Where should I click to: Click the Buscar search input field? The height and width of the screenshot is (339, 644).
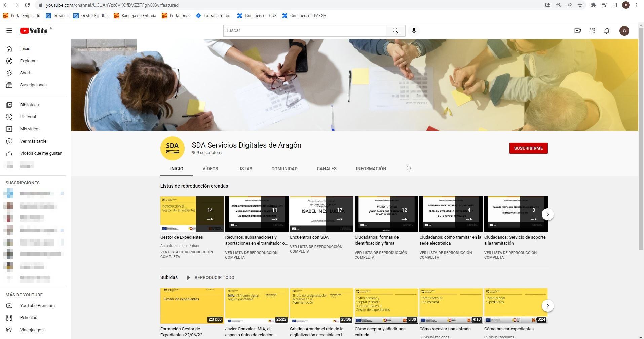pyautogui.click(x=305, y=31)
